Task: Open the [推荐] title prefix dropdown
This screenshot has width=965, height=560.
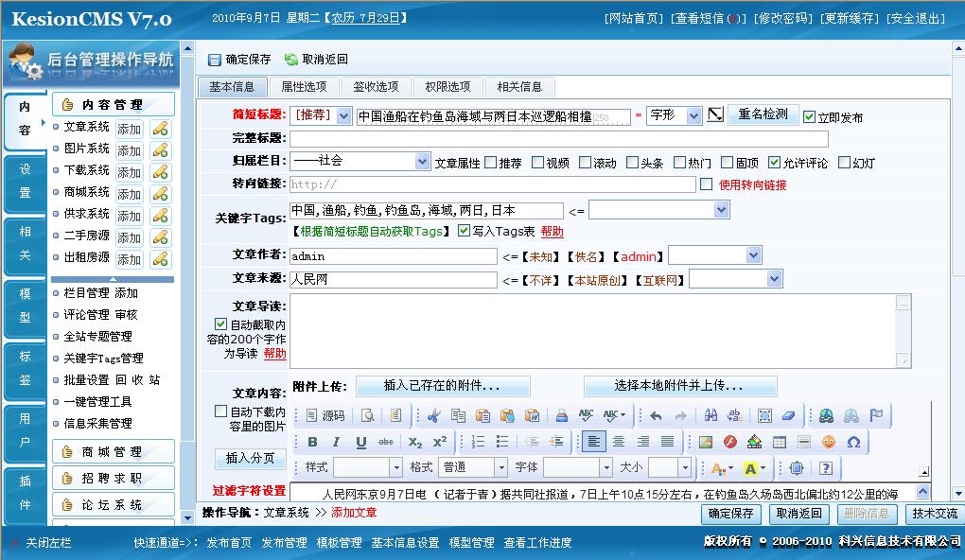Action: [x=322, y=115]
